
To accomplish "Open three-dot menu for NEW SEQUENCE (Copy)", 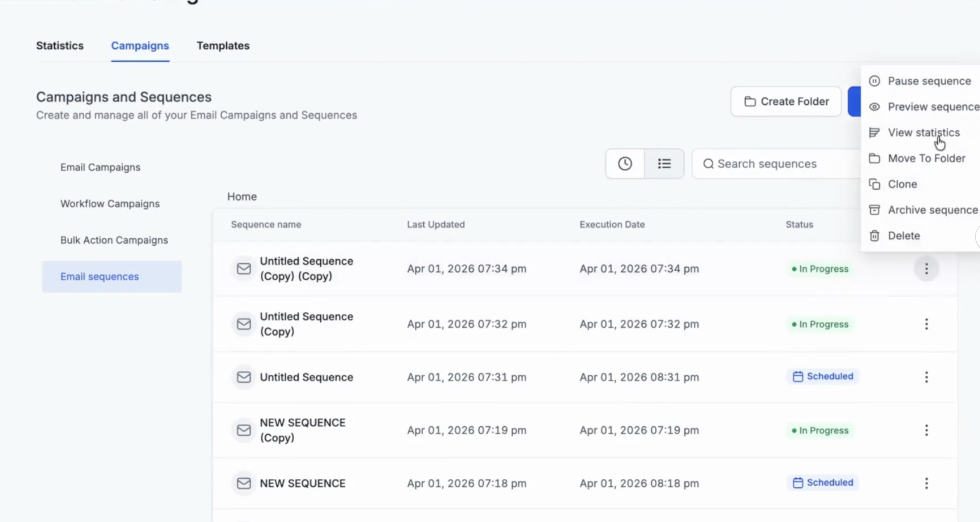I will (926, 430).
